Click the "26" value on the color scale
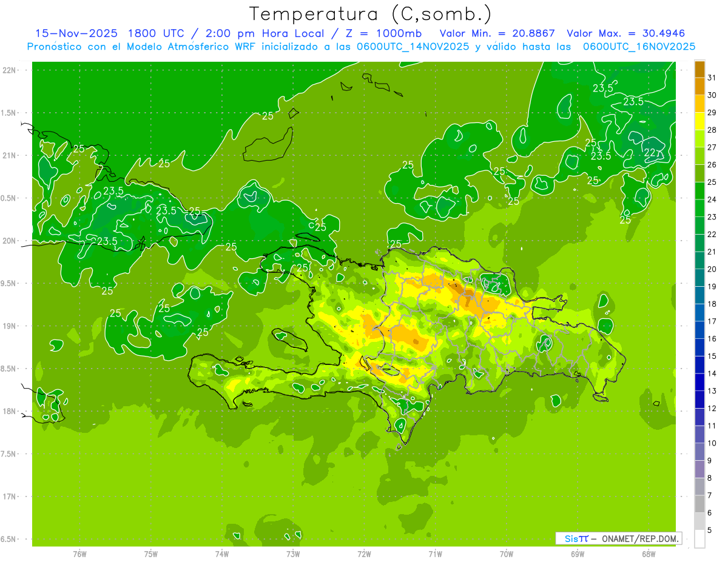The height and width of the screenshot is (562, 728). pos(712,164)
